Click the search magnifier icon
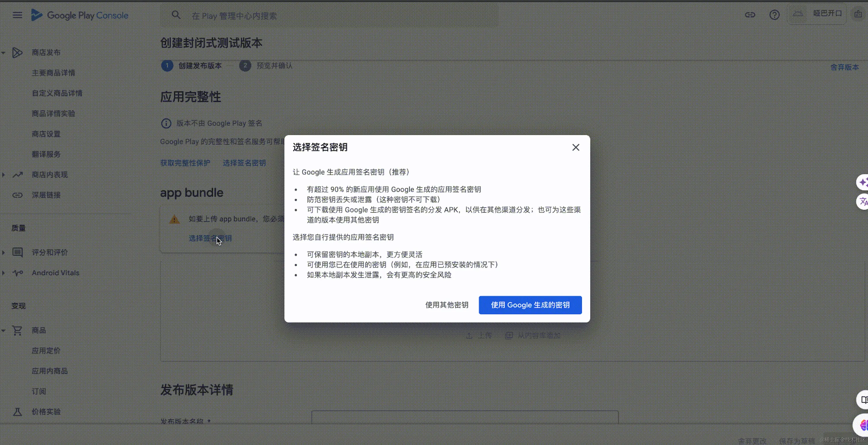868x445 pixels. 176,15
